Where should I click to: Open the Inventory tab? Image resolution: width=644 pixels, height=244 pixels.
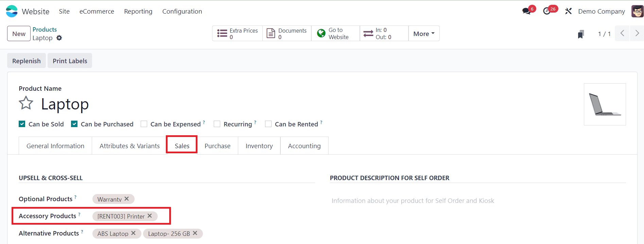(259, 146)
